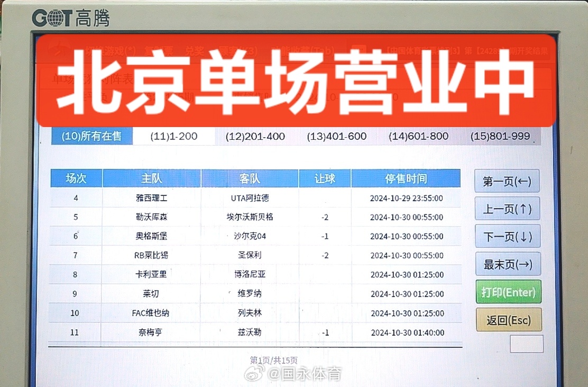The height and width of the screenshot is (387, 588).
Task: Select home team 勒沃库森
Action: pyautogui.click(x=152, y=217)
